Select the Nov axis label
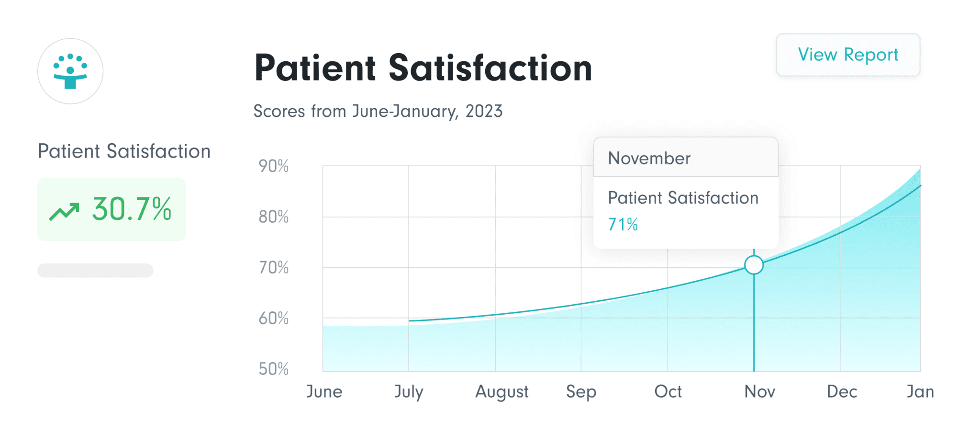Screen dimensions: 980x434 pyautogui.click(x=759, y=392)
